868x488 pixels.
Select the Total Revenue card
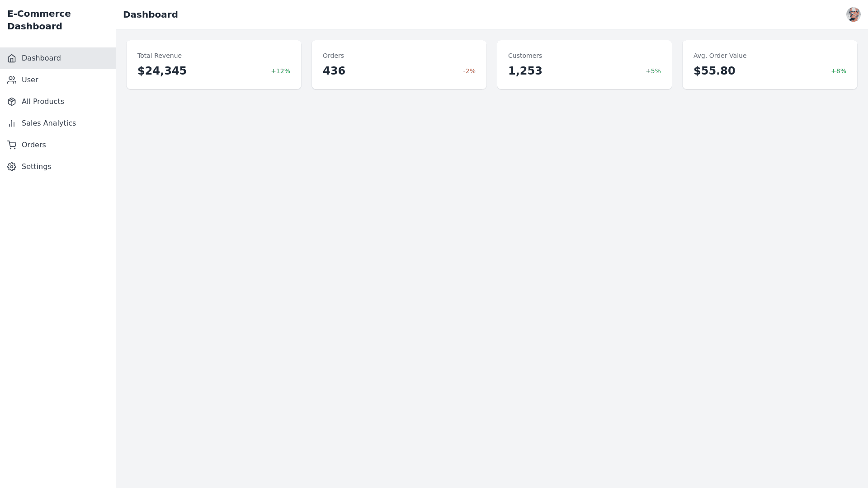pyautogui.click(x=213, y=65)
